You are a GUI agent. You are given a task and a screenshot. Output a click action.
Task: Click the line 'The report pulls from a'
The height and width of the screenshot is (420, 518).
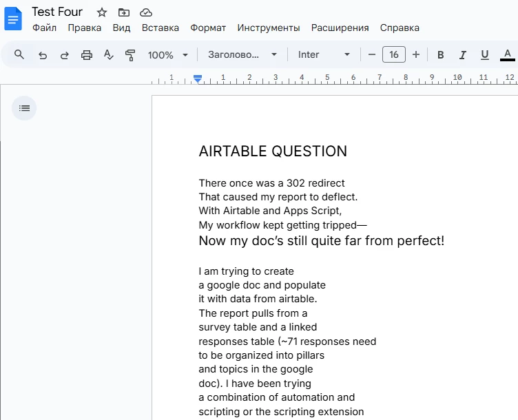(253, 313)
